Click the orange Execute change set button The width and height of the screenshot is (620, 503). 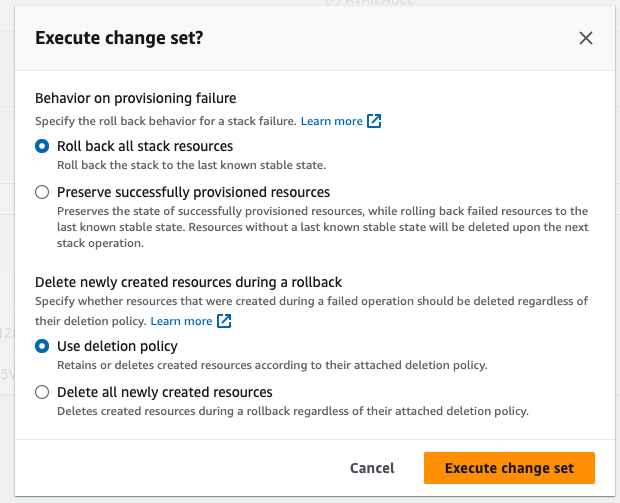tap(509, 468)
